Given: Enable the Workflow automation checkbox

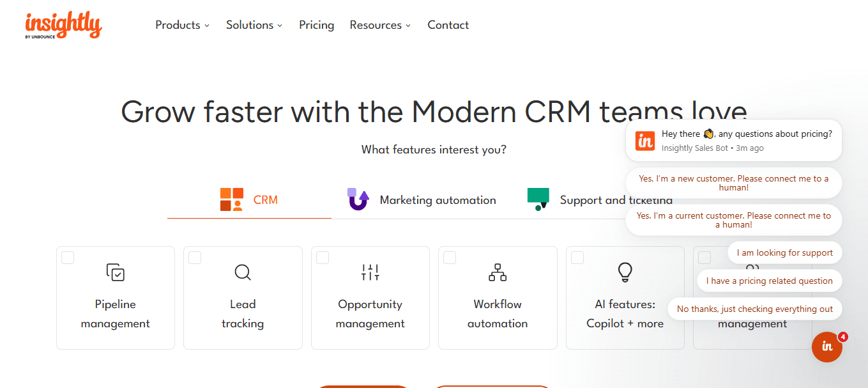Looking at the screenshot, I should [450, 258].
